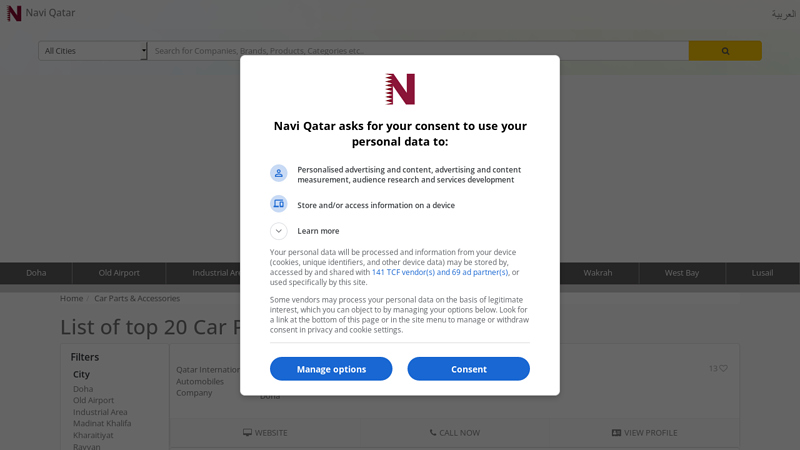Click the personalised advertising person icon
The height and width of the screenshot is (450, 800).
coord(279,173)
